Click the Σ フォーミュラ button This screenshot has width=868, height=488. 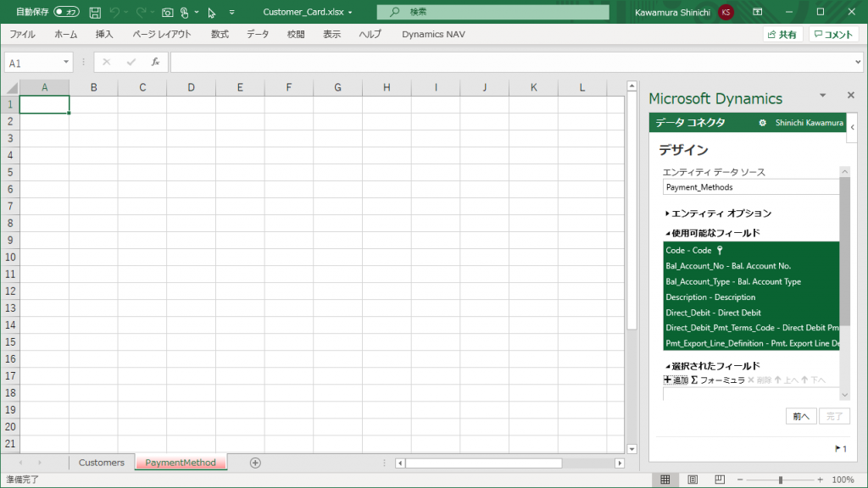(x=718, y=380)
